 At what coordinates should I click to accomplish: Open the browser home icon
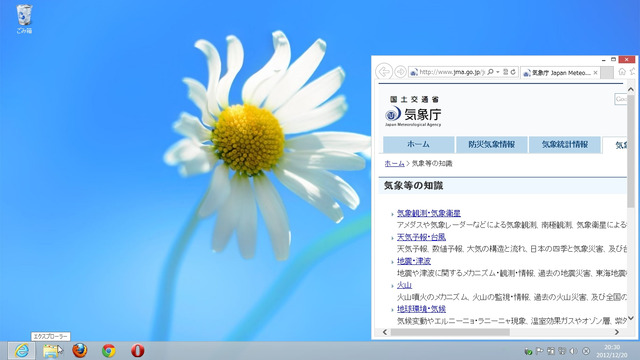tap(622, 72)
